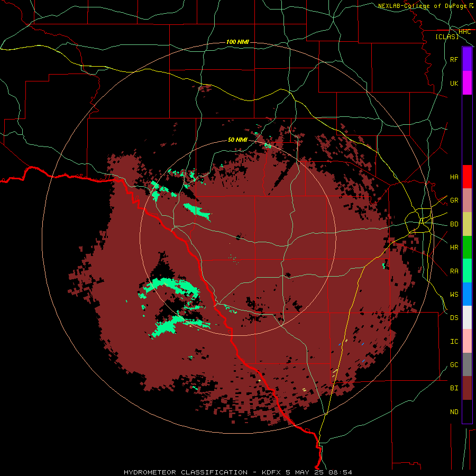Select the light pink IC legend swatch
Screen dimensions: 476x476
pos(467,341)
